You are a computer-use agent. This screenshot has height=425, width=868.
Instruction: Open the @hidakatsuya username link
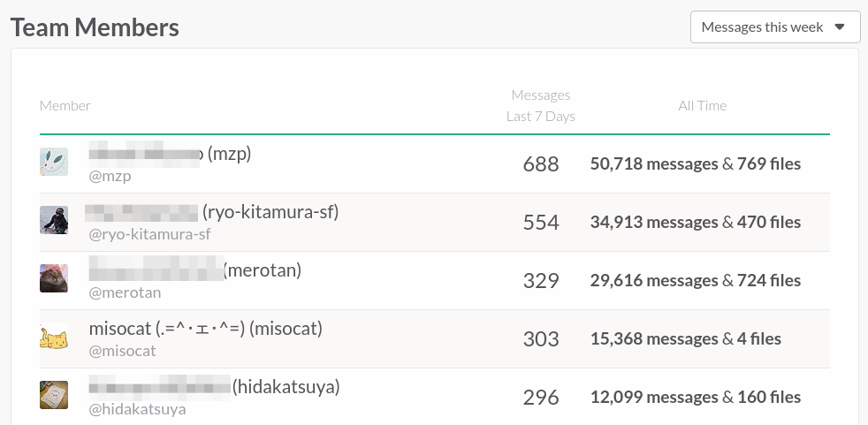[x=138, y=409]
